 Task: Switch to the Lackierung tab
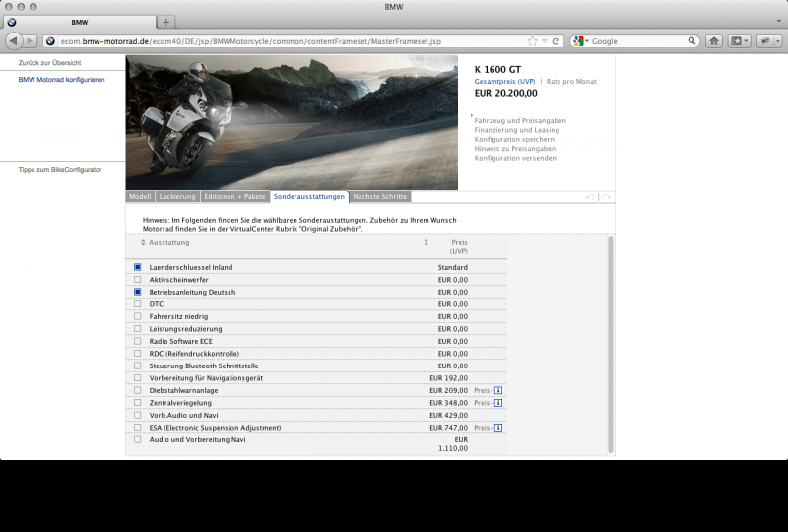(x=177, y=197)
